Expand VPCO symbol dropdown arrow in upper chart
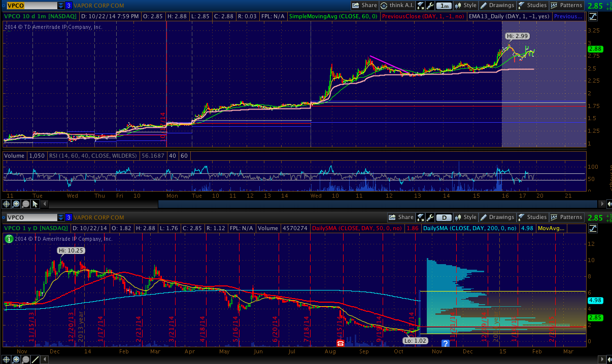The height and width of the screenshot is (364, 612). 61,6
